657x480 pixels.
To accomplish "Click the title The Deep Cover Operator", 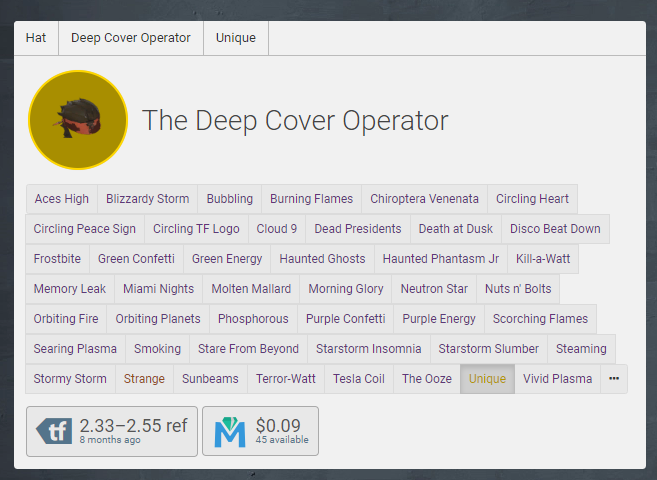I will point(295,121).
